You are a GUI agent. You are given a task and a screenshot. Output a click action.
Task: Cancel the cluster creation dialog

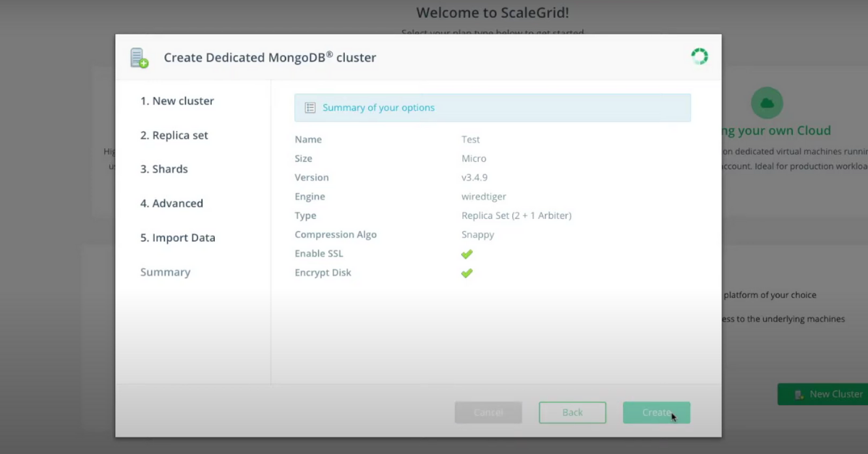(488, 413)
